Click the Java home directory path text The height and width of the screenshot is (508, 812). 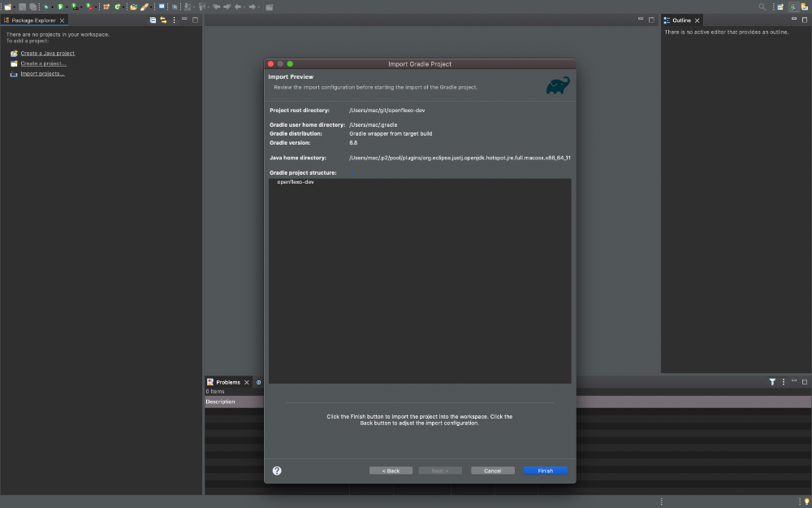tap(460, 158)
